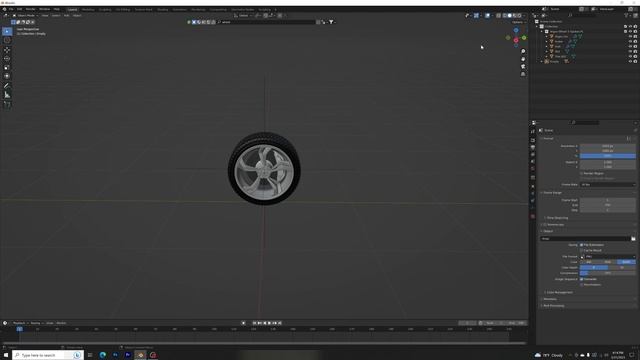640x360 pixels.
Task: Select the Select Box tool
Action: click(x=7, y=31)
